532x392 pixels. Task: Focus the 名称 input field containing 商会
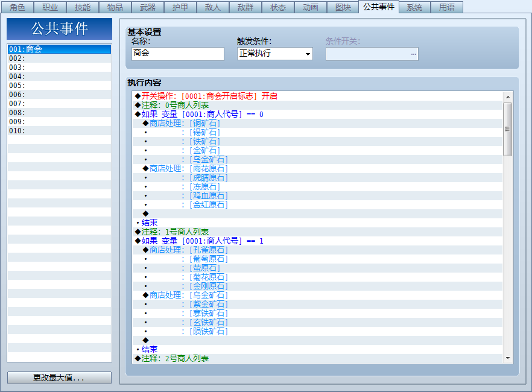click(178, 54)
